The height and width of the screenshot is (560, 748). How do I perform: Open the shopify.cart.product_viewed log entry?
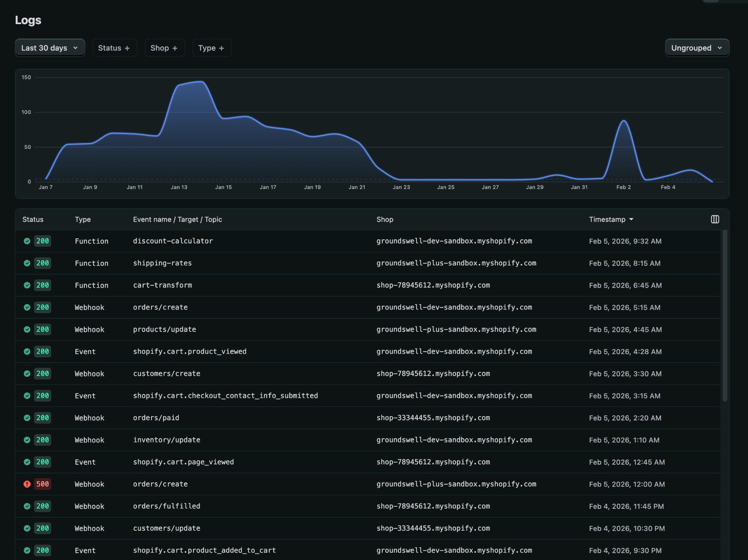tap(367, 352)
